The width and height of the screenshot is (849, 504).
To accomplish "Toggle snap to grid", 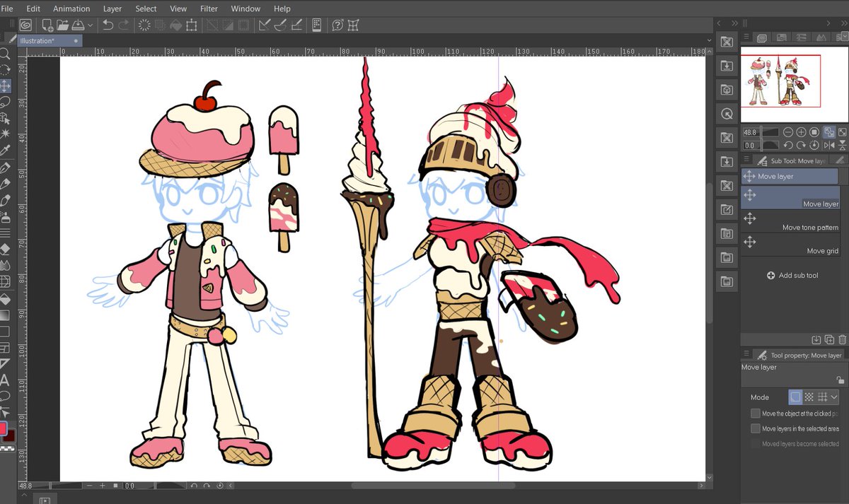I will [296, 25].
